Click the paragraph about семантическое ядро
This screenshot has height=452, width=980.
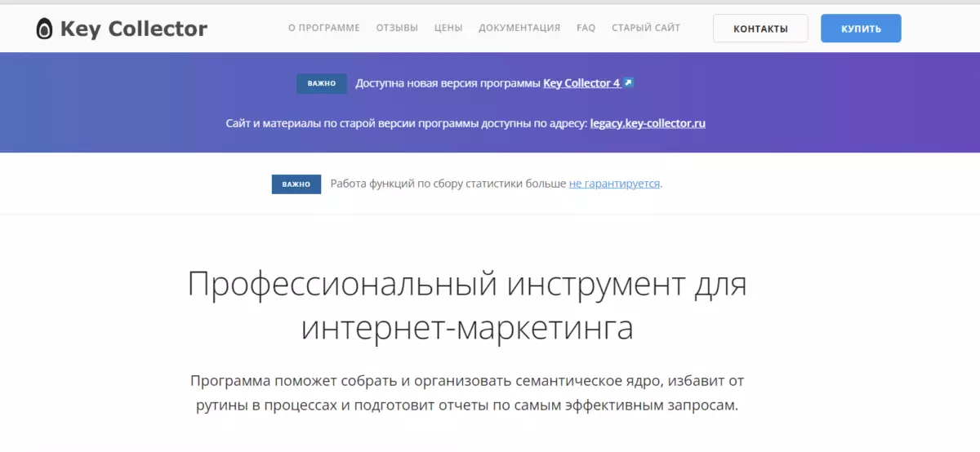coord(466,392)
